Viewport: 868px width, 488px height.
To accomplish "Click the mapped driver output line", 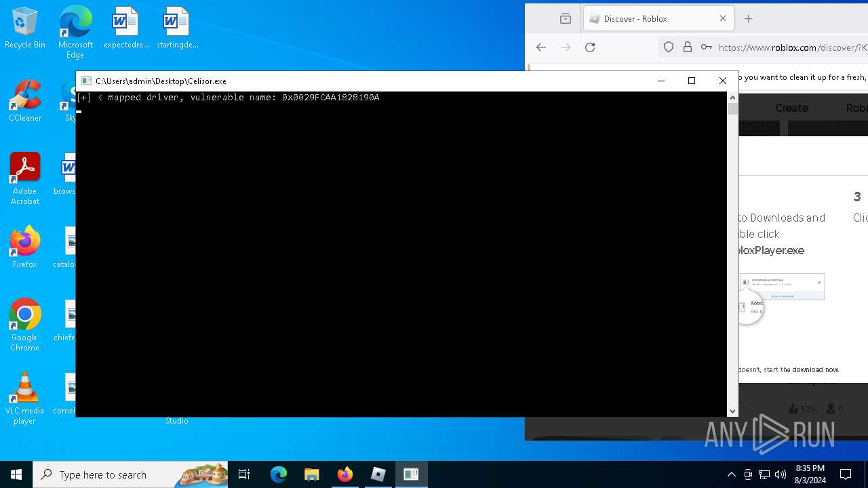I will 228,98.
